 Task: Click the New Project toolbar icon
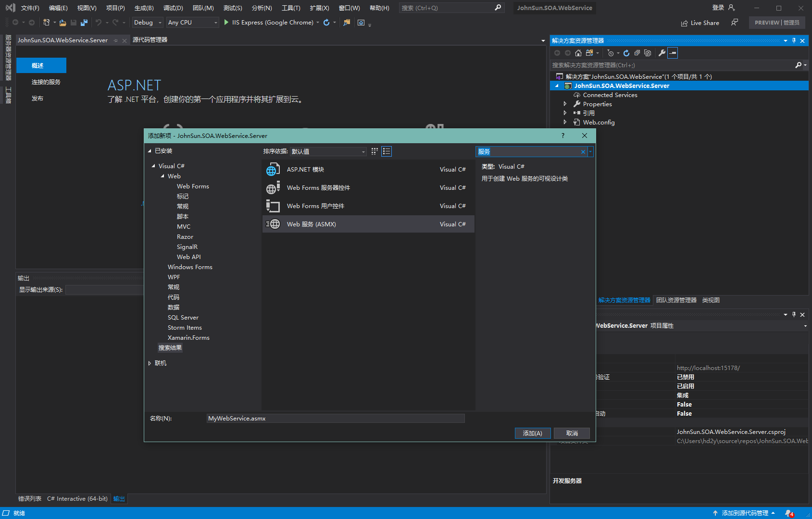coord(46,23)
